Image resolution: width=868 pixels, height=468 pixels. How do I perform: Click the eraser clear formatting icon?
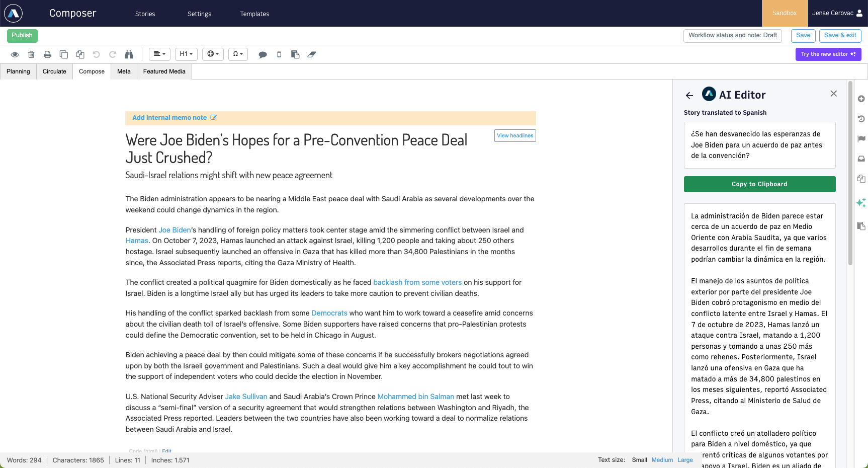coord(312,54)
